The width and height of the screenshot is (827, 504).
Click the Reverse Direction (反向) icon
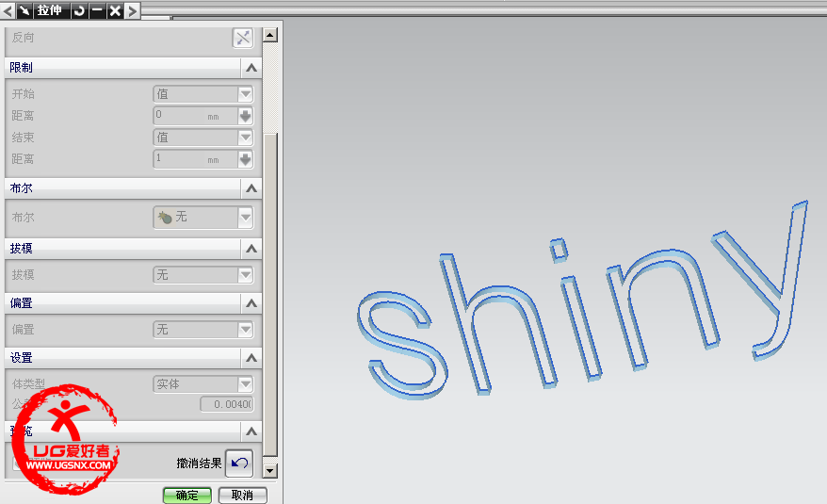coord(243,38)
